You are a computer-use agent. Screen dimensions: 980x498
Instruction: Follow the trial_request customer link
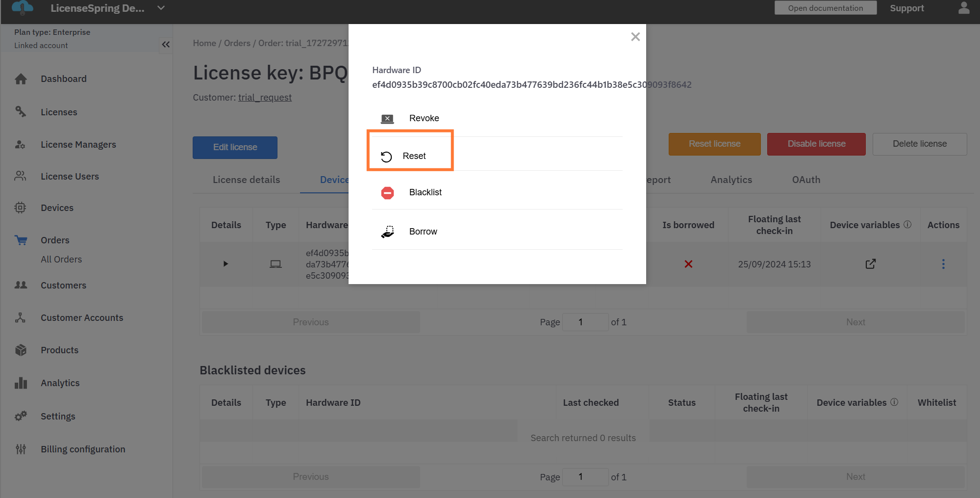click(x=265, y=98)
